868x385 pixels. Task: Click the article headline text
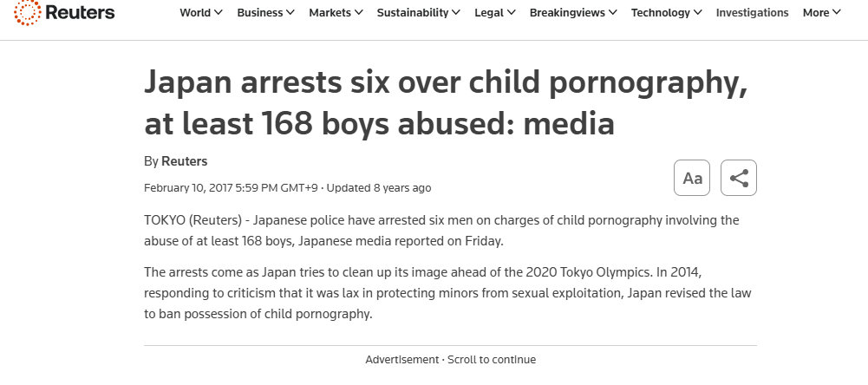(446, 103)
